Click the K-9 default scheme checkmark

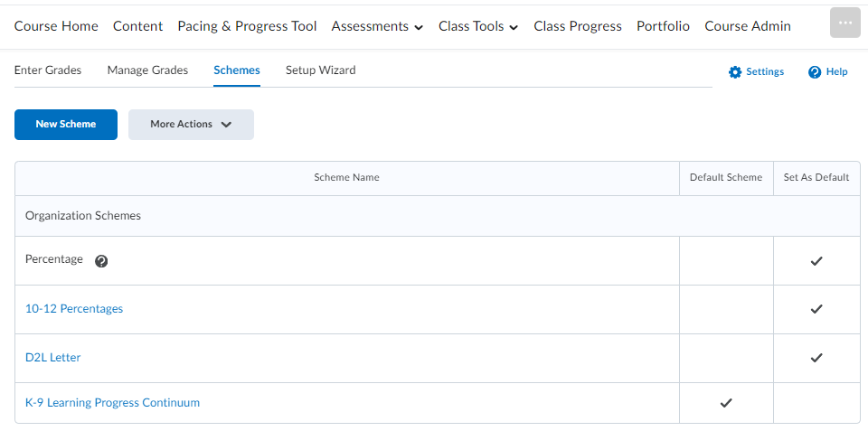point(726,403)
